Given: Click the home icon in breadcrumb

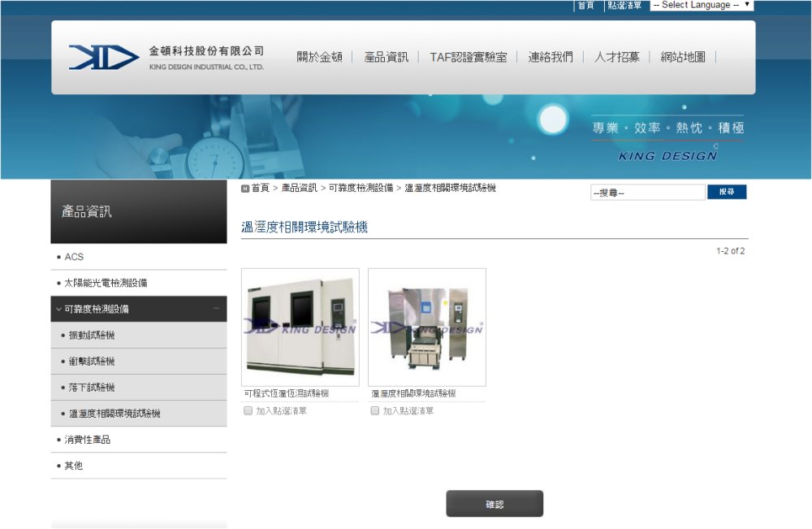Looking at the screenshot, I should point(245,189).
